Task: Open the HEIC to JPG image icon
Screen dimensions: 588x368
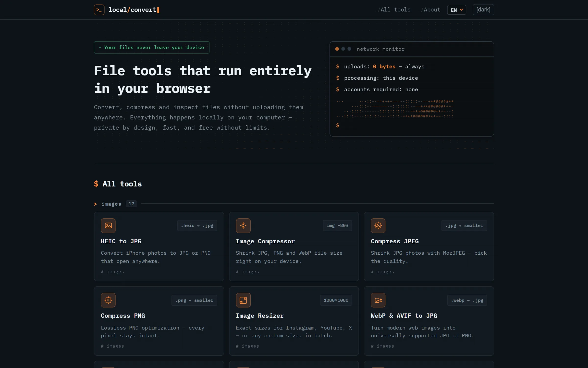Action: [x=108, y=225]
